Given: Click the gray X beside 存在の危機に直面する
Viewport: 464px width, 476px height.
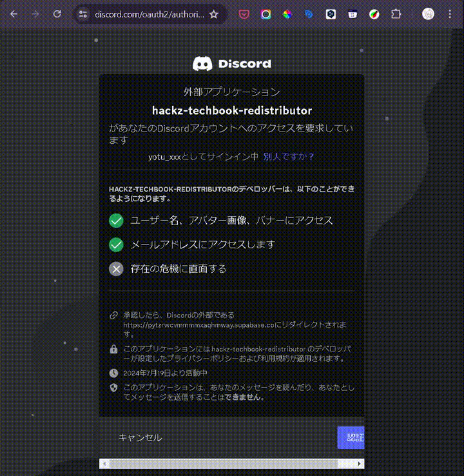Looking at the screenshot, I should click(116, 269).
